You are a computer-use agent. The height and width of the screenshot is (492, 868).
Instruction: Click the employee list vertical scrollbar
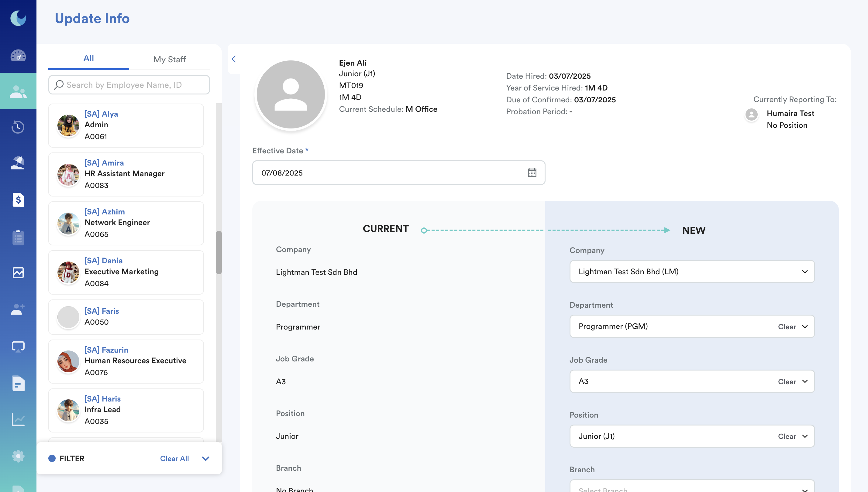[219, 252]
